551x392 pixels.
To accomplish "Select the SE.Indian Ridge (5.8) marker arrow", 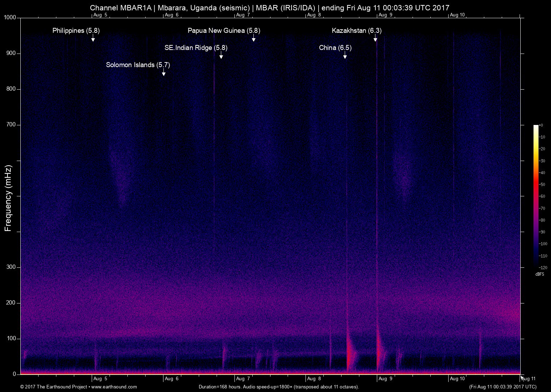I will pyautogui.click(x=221, y=55).
